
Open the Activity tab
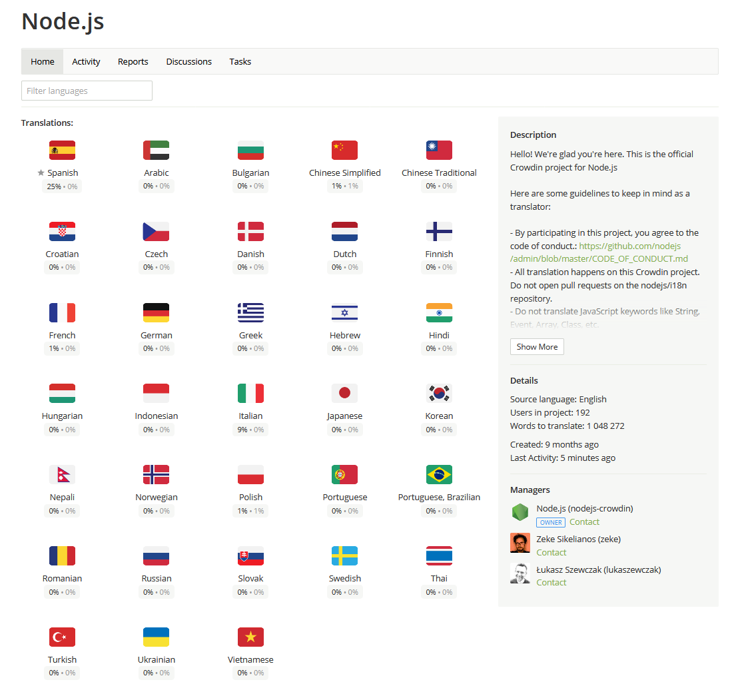(x=86, y=61)
